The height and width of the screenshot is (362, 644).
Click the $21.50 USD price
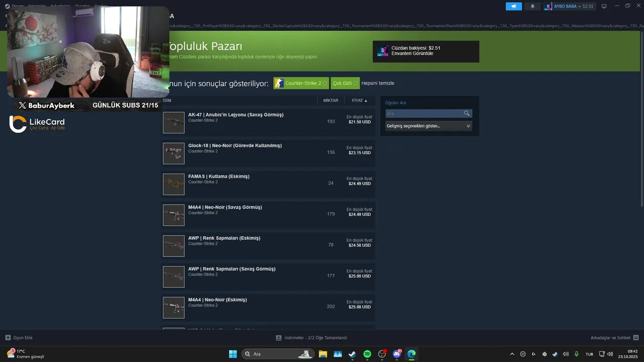click(x=359, y=122)
